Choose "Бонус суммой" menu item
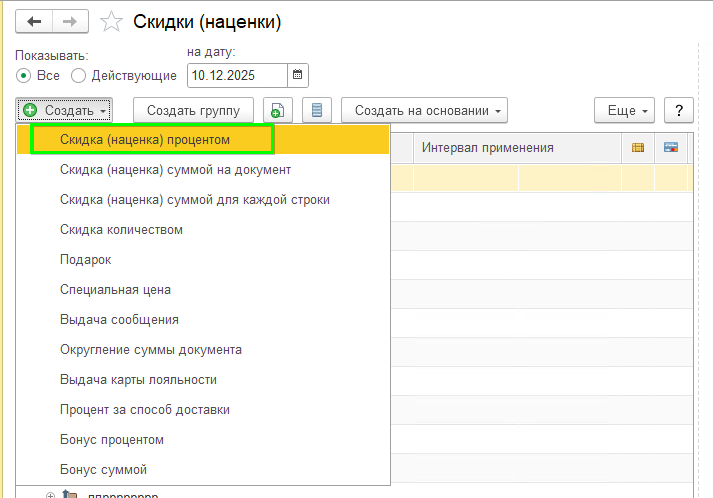The height and width of the screenshot is (498, 713). 203,469
